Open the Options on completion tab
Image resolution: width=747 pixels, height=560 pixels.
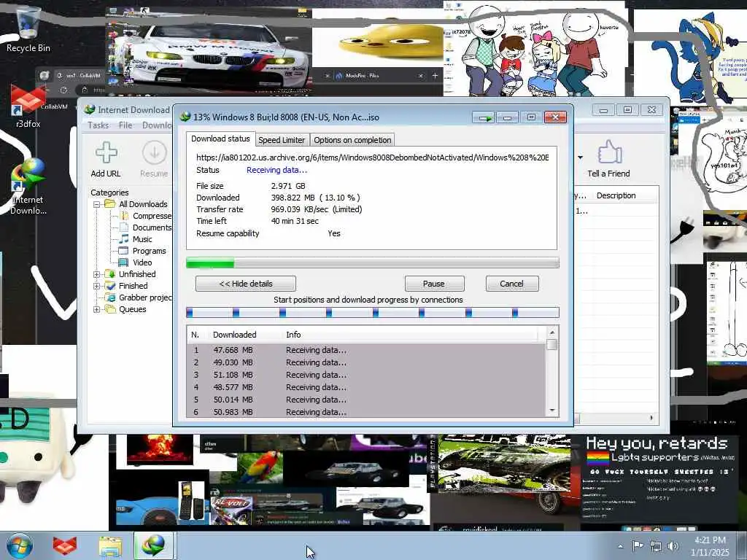(352, 140)
